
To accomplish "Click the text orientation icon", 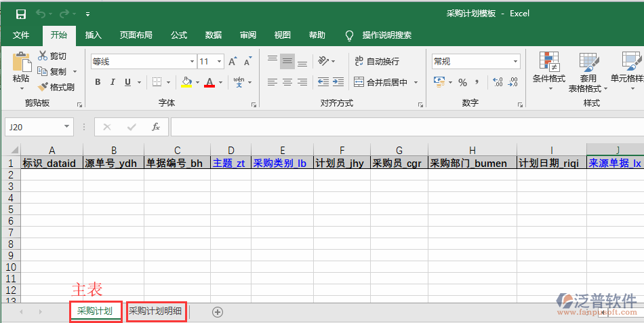I will coord(323,61).
